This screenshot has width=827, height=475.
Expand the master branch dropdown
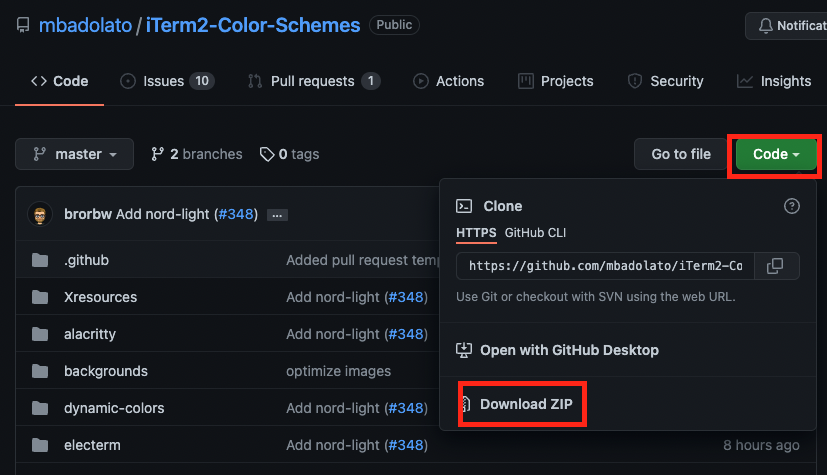pos(74,154)
